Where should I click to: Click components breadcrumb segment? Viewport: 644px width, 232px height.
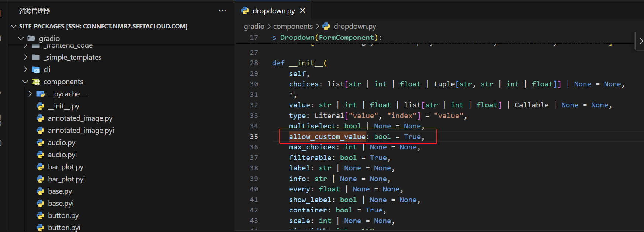coord(293,26)
